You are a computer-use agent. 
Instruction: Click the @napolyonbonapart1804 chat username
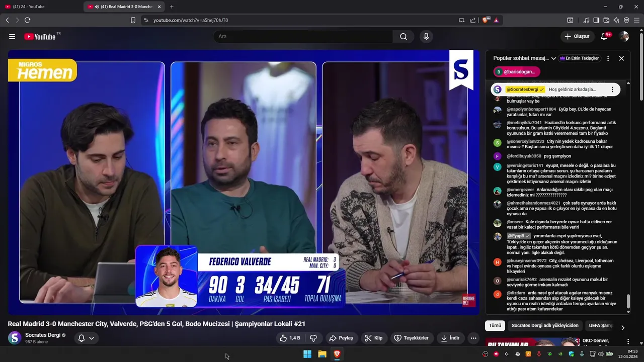531,109
